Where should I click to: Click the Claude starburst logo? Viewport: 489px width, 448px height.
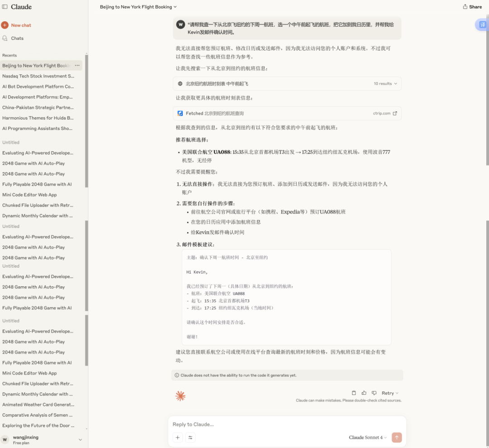tap(180, 396)
